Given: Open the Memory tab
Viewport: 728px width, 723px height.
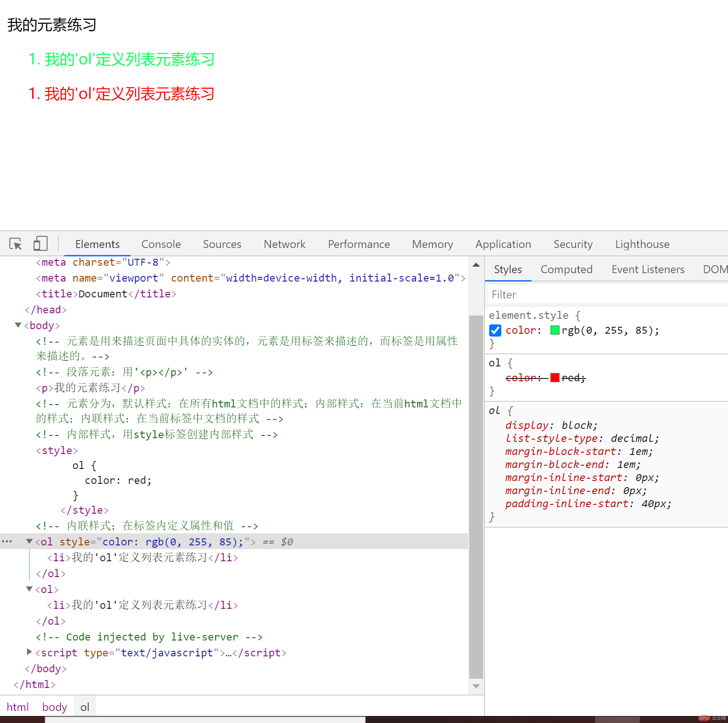Looking at the screenshot, I should tap(432, 244).
